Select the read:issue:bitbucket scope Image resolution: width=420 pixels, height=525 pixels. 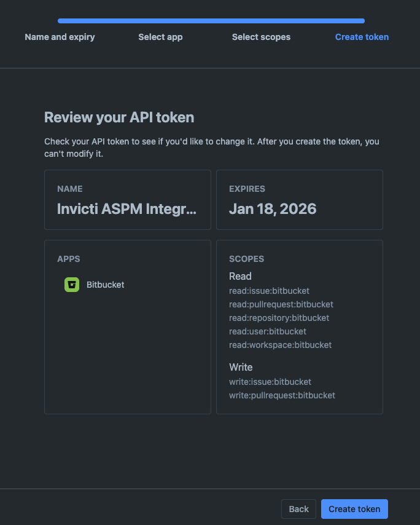[x=269, y=291]
